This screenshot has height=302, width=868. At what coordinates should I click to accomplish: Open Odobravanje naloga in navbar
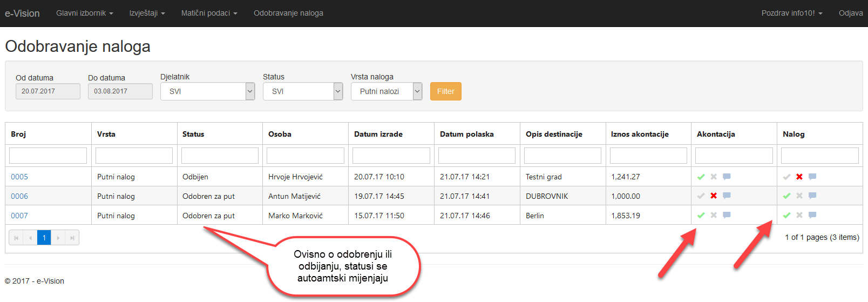click(288, 13)
